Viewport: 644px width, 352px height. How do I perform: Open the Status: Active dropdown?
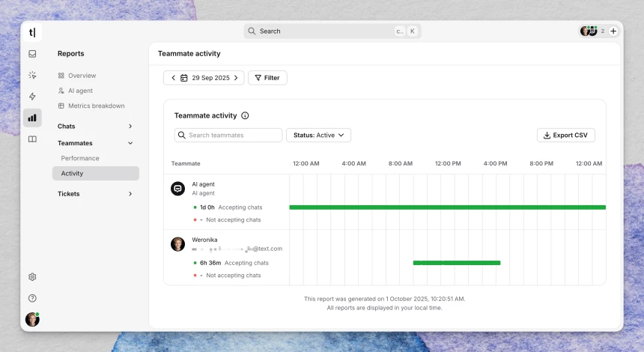(x=318, y=135)
